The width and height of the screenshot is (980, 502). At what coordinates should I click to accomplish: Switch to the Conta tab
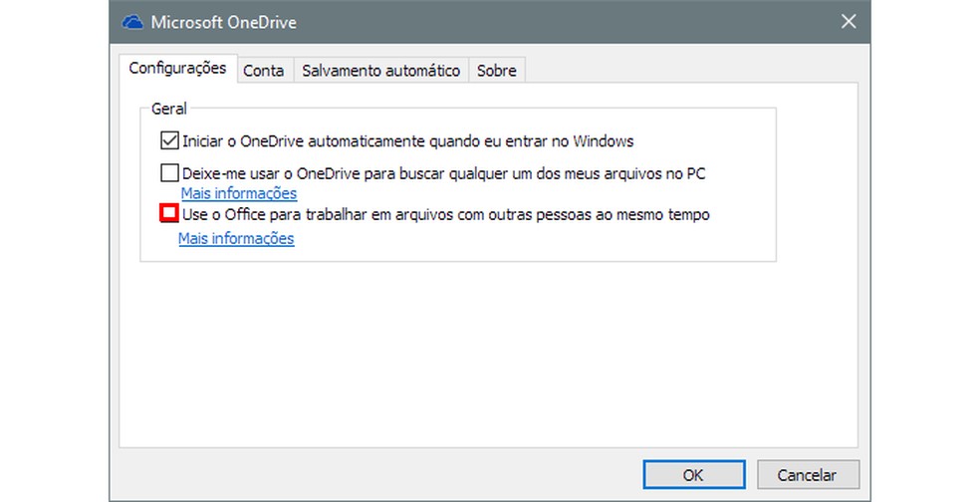[264, 71]
